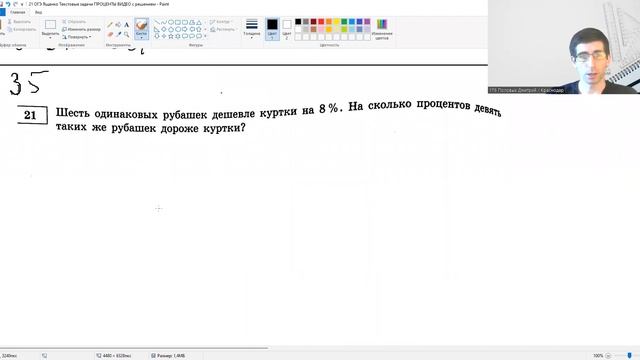This screenshot has height=360, width=640.
Task: Choose the Diamond shape
Action: 164,29
